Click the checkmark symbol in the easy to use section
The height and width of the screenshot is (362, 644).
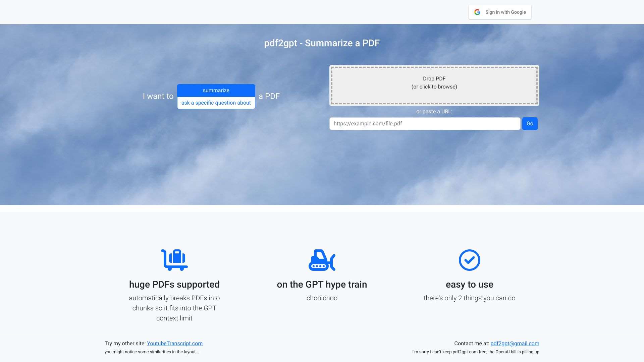pyautogui.click(x=469, y=260)
